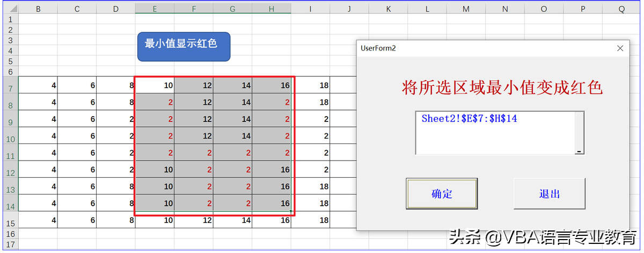Click the blue shape labeled 最小值显示红色
The height and width of the screenshot is (253, 644).
pyautogui.click(x=184, y=46)
